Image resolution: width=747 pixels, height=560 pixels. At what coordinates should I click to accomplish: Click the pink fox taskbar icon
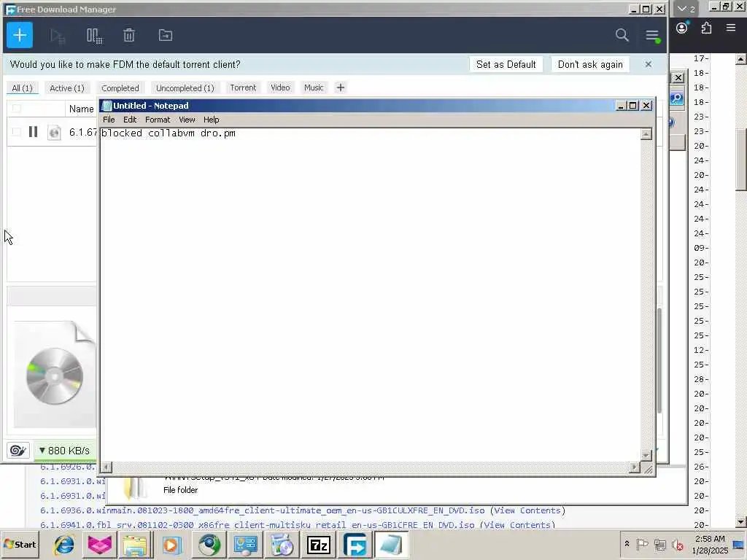pyautogui.click(x=99, y=545)
